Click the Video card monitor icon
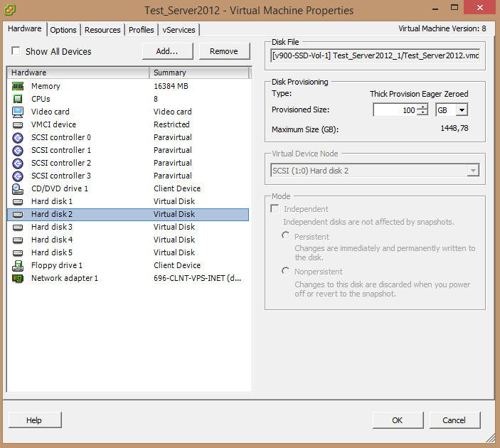 tap(18, 112)
